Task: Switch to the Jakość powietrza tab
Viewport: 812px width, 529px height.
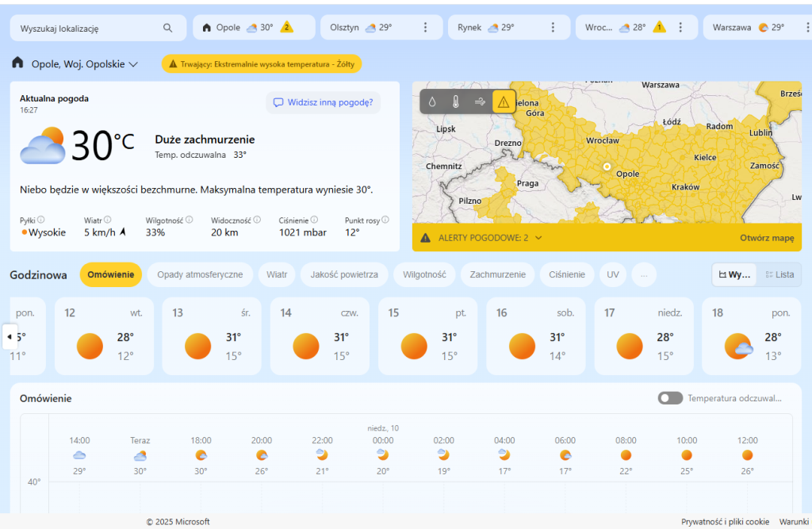Action: tap(344, 274)
